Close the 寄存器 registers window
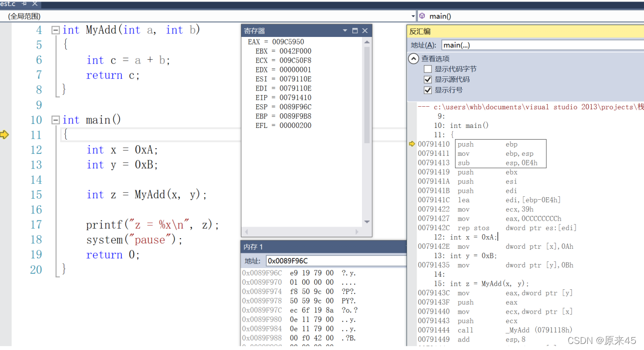Viewport: 644px width, 350px height. point(365,31)
